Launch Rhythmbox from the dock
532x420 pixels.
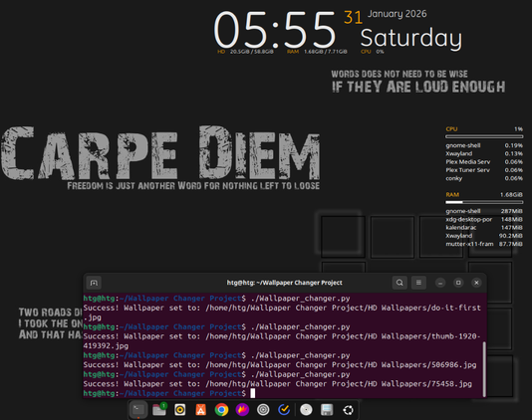tap(179, 410)
